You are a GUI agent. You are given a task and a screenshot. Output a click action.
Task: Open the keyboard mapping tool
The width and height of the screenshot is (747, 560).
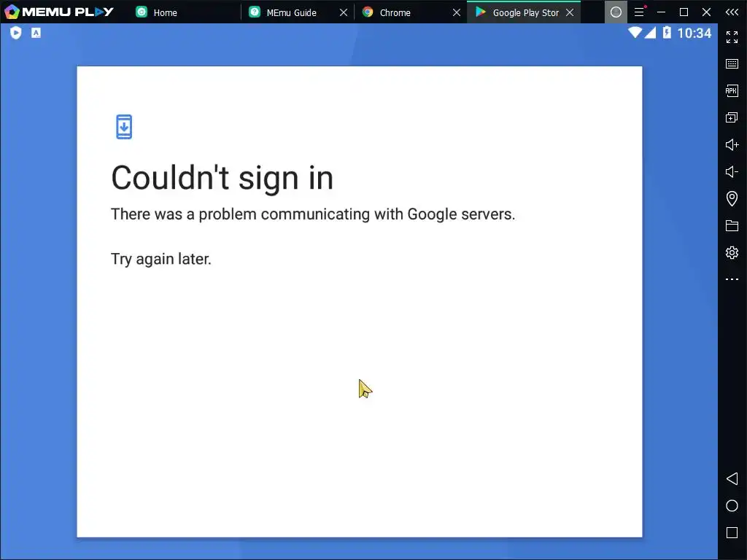pyautogui.click(x=732, y=63)
